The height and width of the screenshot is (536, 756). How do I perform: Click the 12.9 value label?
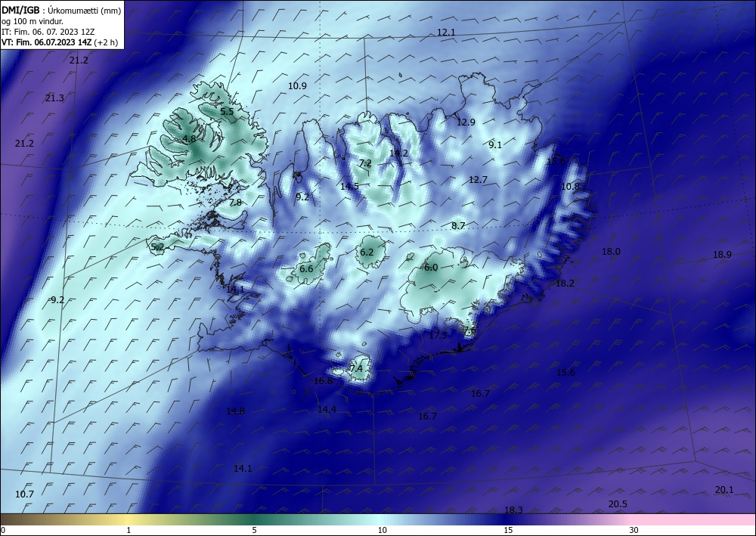(x=466, y=122)
